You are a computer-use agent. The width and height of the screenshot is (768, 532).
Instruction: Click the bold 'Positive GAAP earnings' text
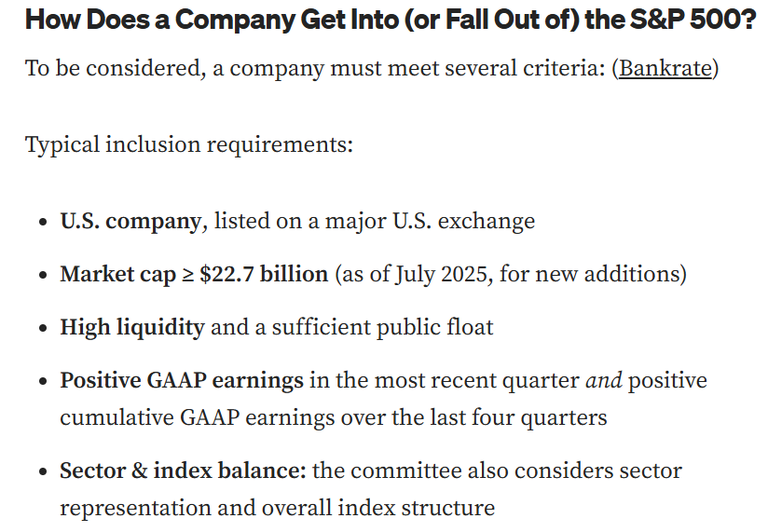182,381
